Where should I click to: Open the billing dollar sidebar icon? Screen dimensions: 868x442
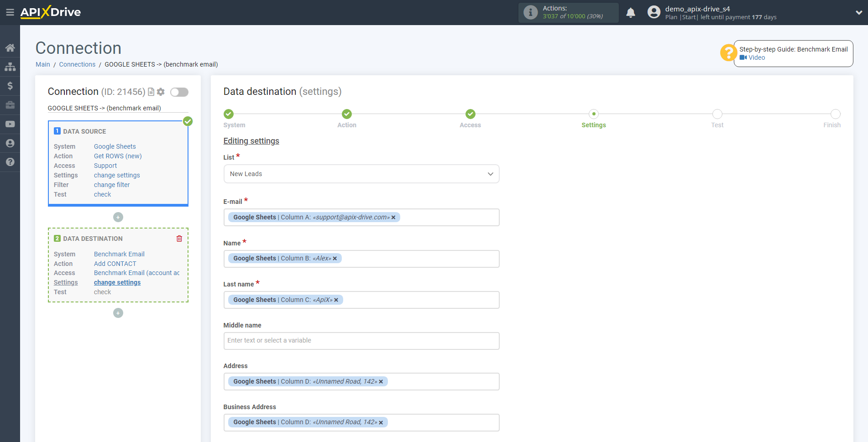pyautogui.click(x=10, y=86)
